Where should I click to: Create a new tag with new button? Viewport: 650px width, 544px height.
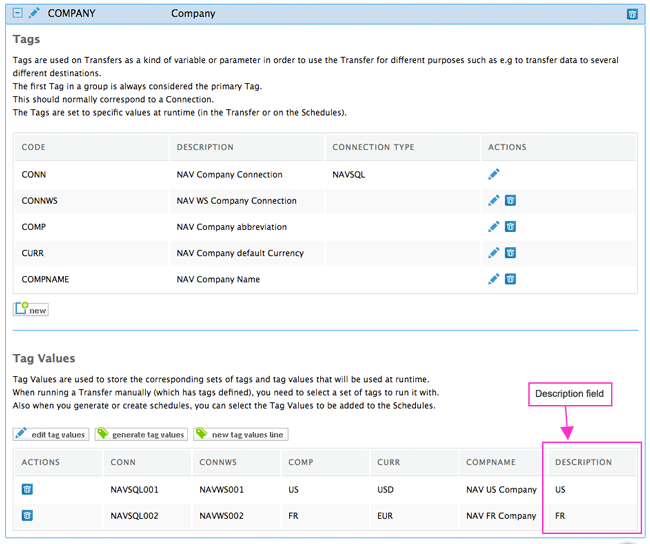(31, 309)
